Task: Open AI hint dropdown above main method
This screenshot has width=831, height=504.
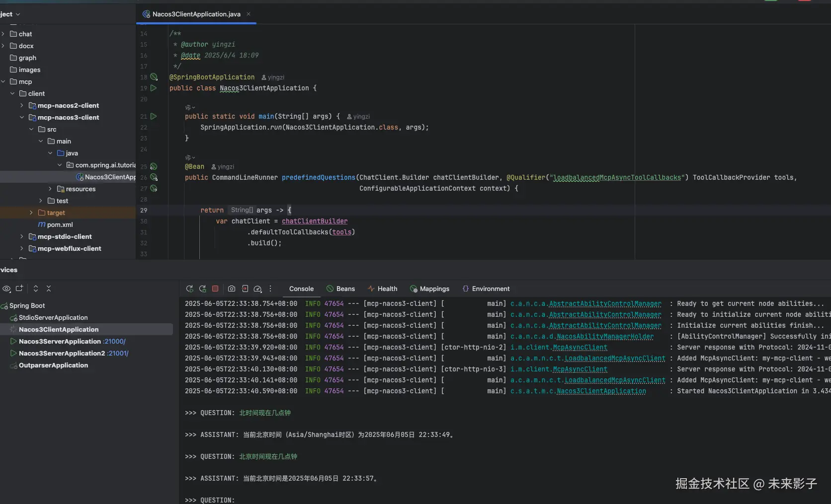Action: 190,107
